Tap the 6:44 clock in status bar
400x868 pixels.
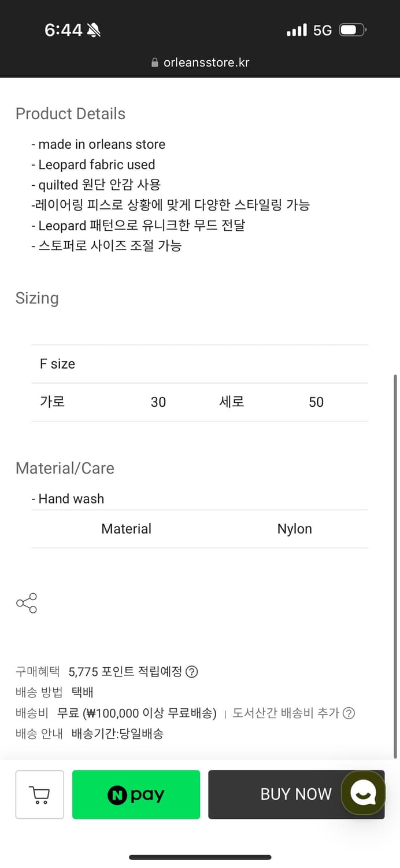point(64,30)
